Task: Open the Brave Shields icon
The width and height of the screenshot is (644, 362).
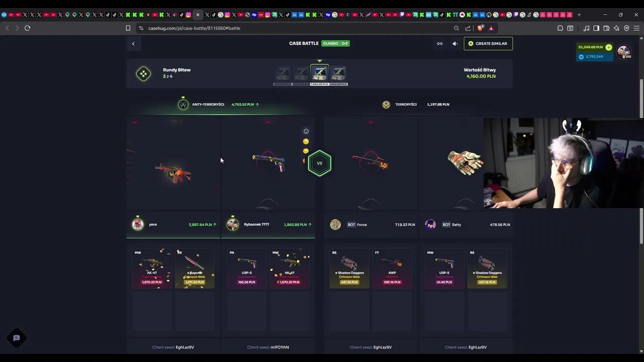Action: pos(480,28)
